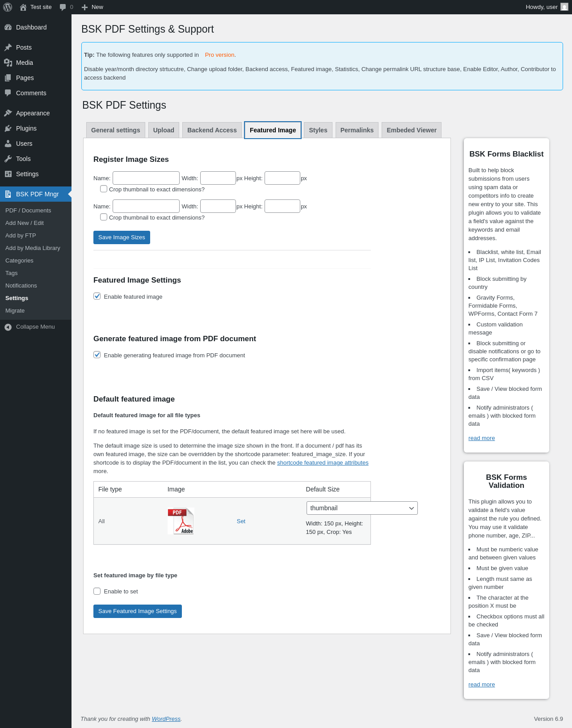This screenshot has height=728, width=572.
Task: Open the thumbnail Default Size dropdown
Action: pos(362,508)
